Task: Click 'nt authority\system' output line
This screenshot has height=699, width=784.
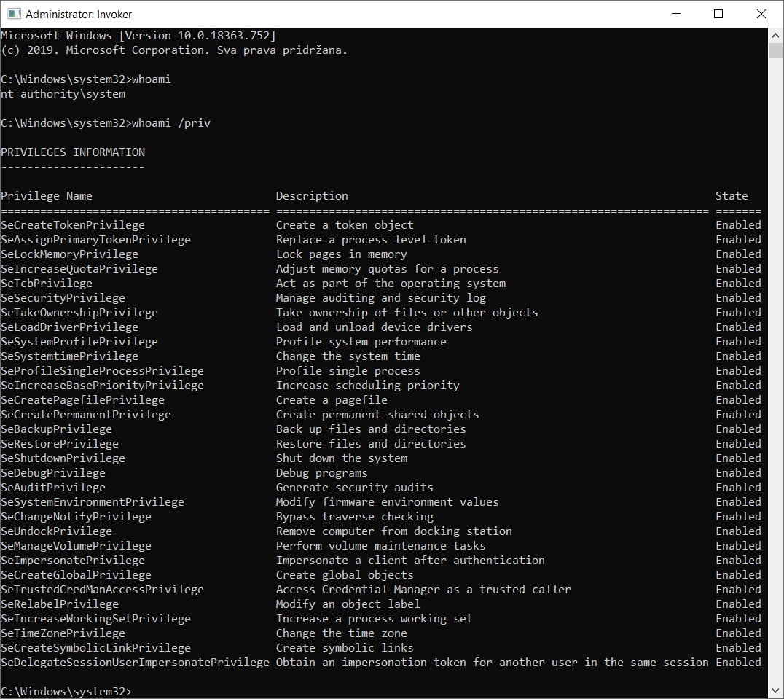Action: 63,94
